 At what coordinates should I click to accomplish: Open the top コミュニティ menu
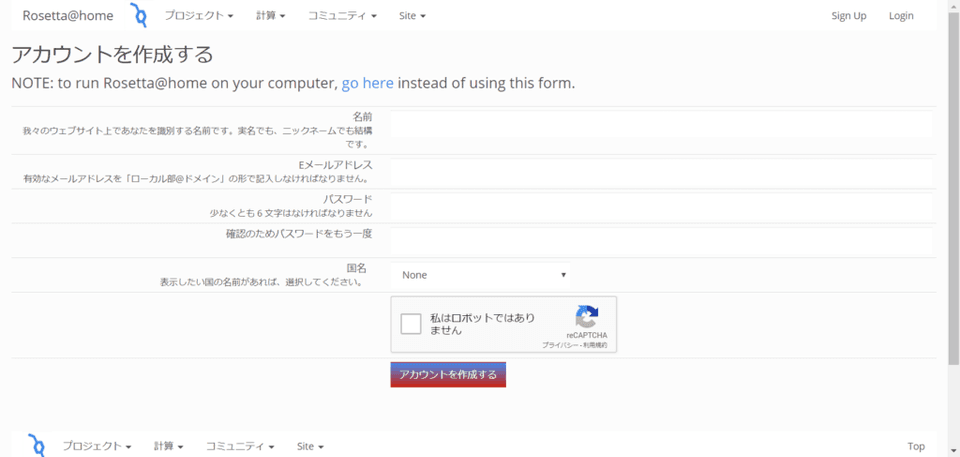tap(342, 16)
